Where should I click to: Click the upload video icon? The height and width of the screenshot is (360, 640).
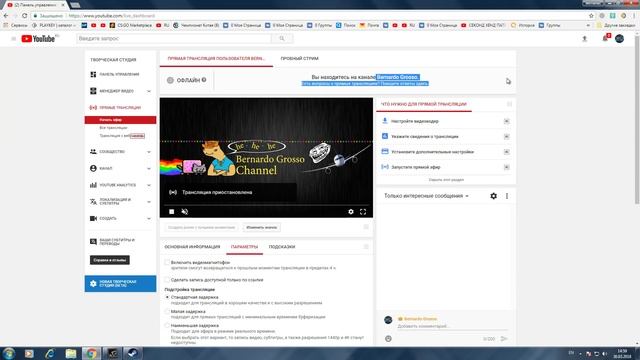tap(584, 38)
